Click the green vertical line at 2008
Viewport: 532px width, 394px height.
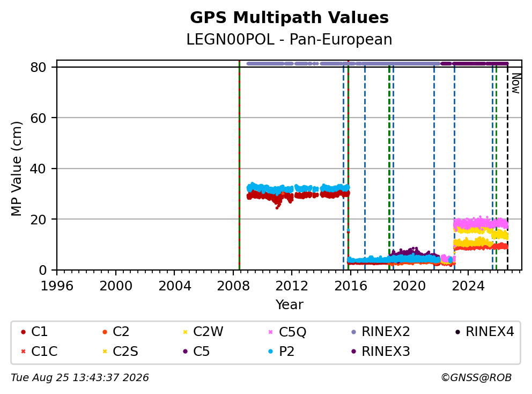(x=239, y=165)
